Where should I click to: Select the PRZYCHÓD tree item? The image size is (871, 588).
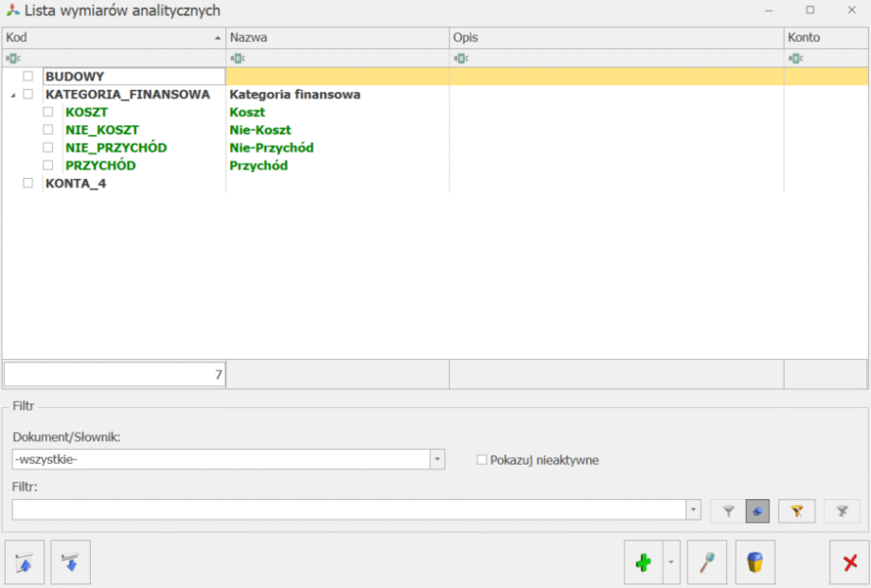99,166
